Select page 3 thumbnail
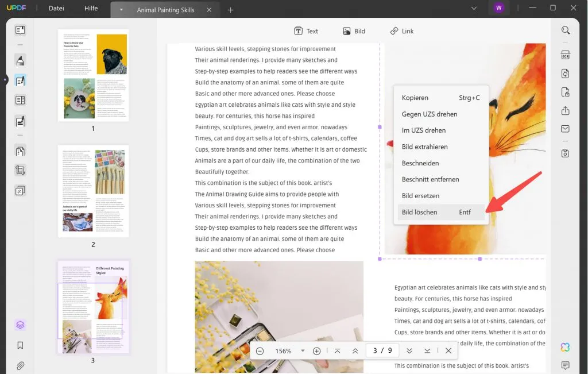This screenshot has height=374, width=588. (93, 307)
